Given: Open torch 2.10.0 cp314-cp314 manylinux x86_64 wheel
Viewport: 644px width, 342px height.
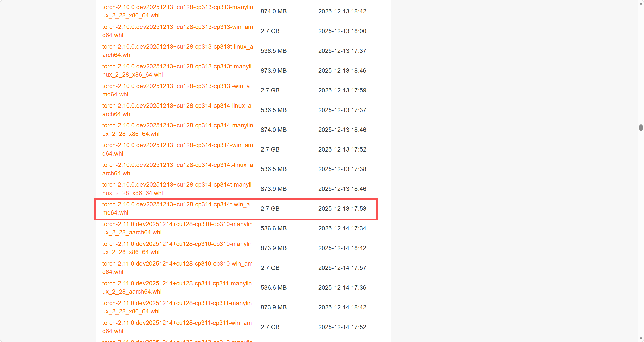Looking at the screenshot, I should click(x=177, y=126).
